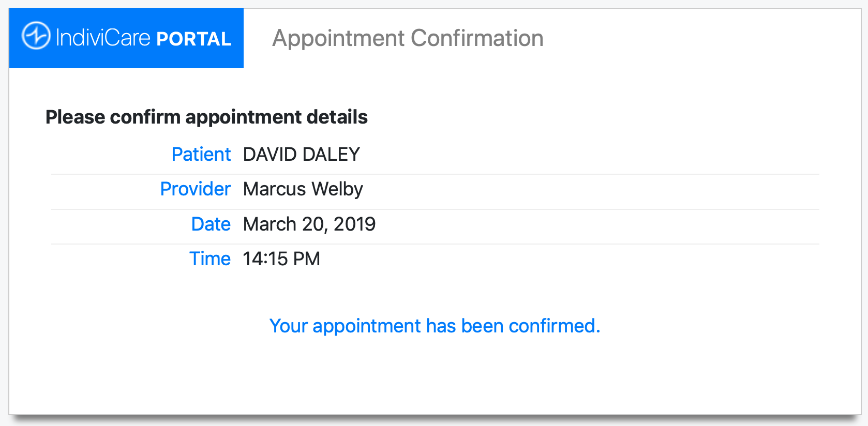
Task: Click the blue Date label
Action: [211, 224]
